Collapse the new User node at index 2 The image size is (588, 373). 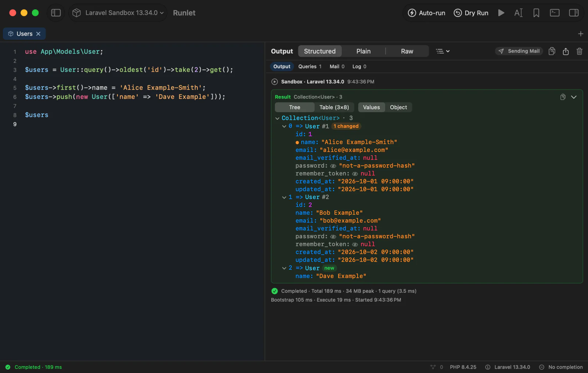(284, 268)
